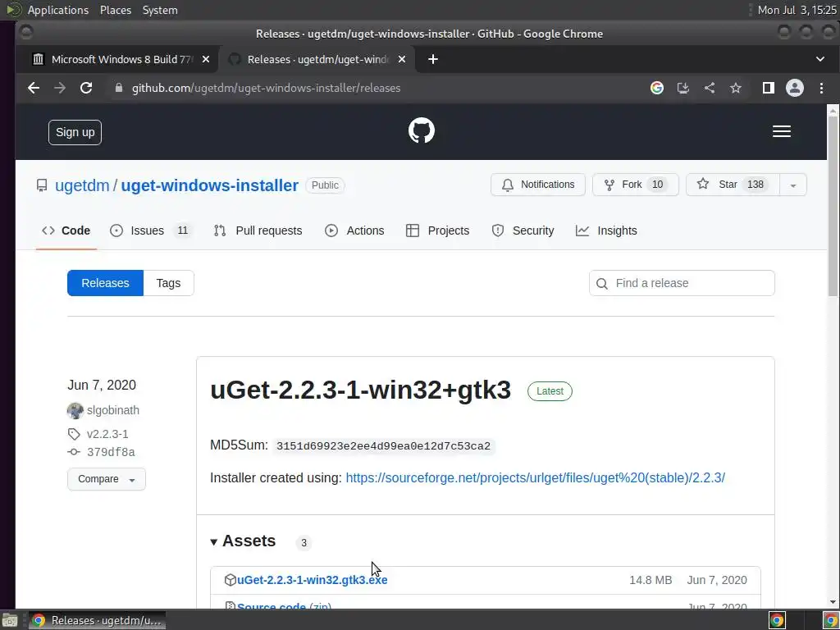Open a new tab with plus icon

point(433,59)
